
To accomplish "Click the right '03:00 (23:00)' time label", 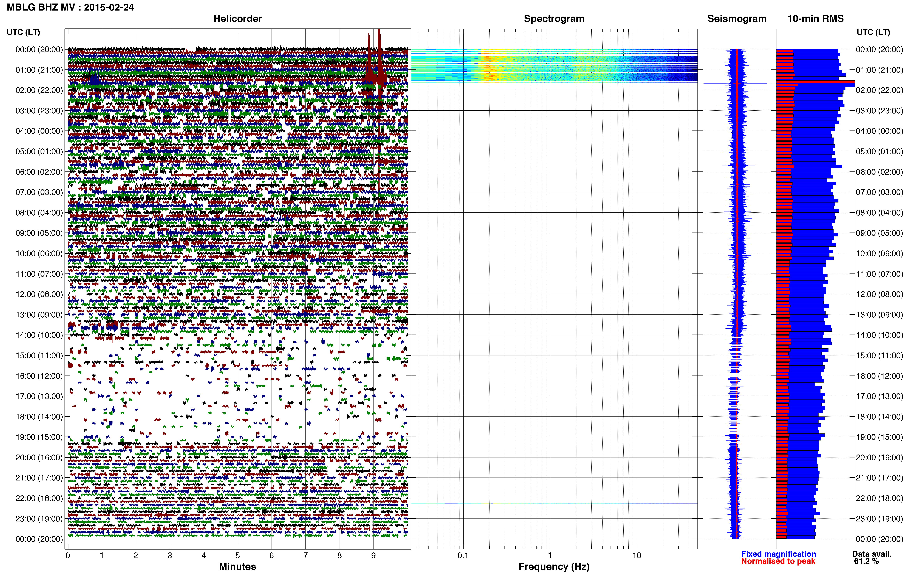I will tap(879, 111).
